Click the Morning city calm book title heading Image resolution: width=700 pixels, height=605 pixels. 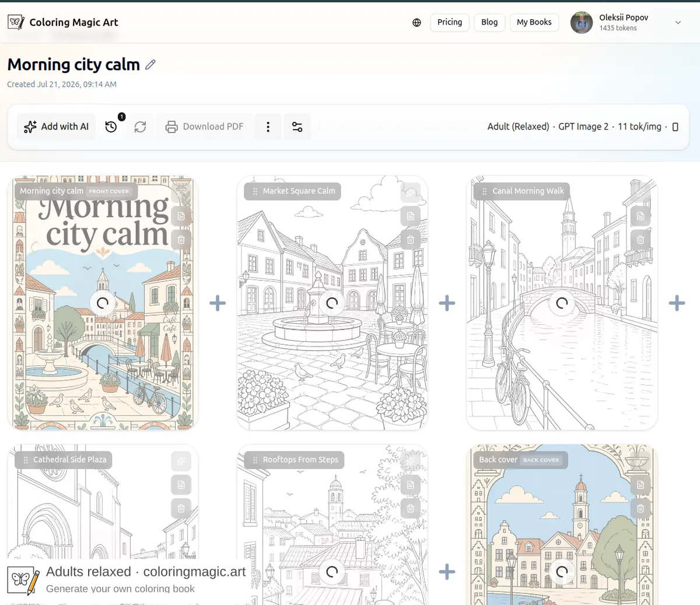[x=73, y=64]
